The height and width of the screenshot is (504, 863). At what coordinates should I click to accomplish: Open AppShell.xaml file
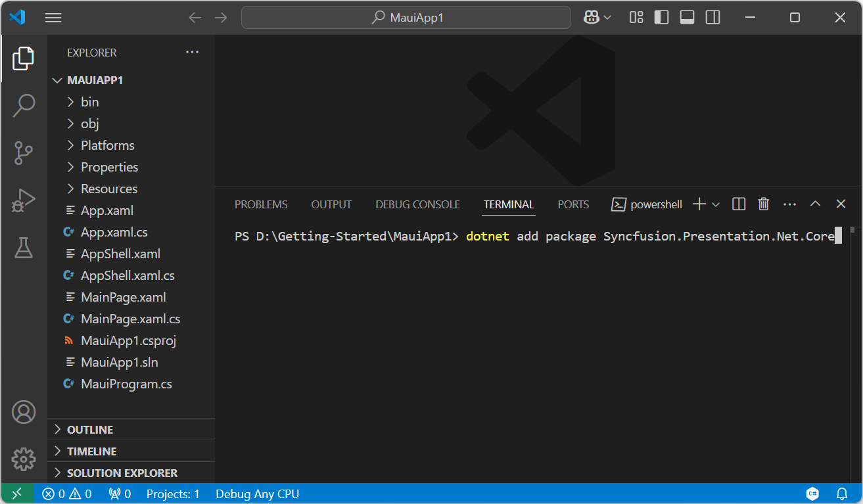pos(131,254)
